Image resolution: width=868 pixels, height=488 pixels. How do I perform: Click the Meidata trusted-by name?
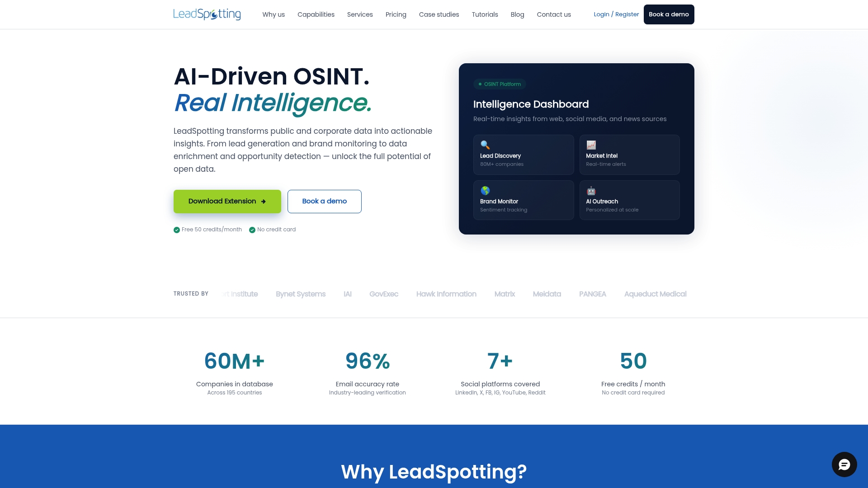547,294
